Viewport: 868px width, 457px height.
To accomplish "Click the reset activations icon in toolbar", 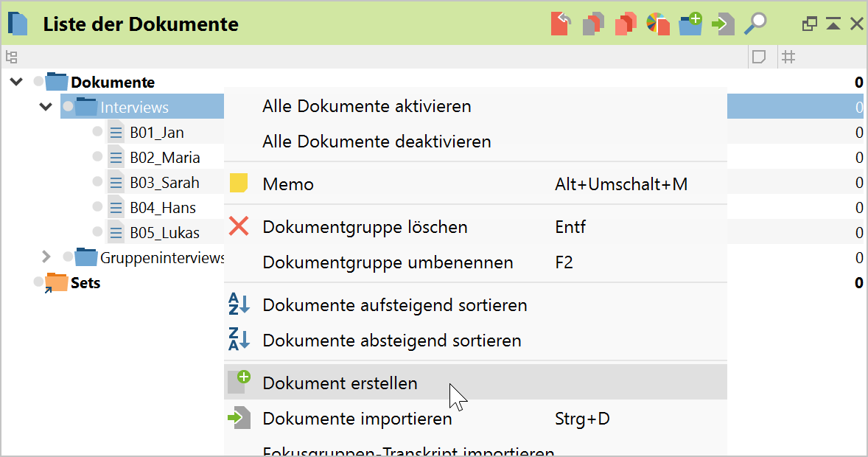I will (x=561, y=24).
